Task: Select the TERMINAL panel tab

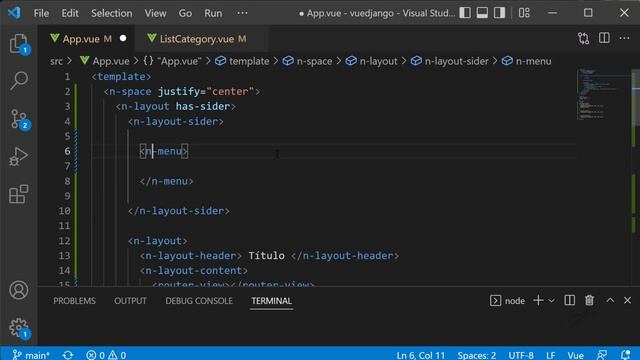Action: [271, 301]
